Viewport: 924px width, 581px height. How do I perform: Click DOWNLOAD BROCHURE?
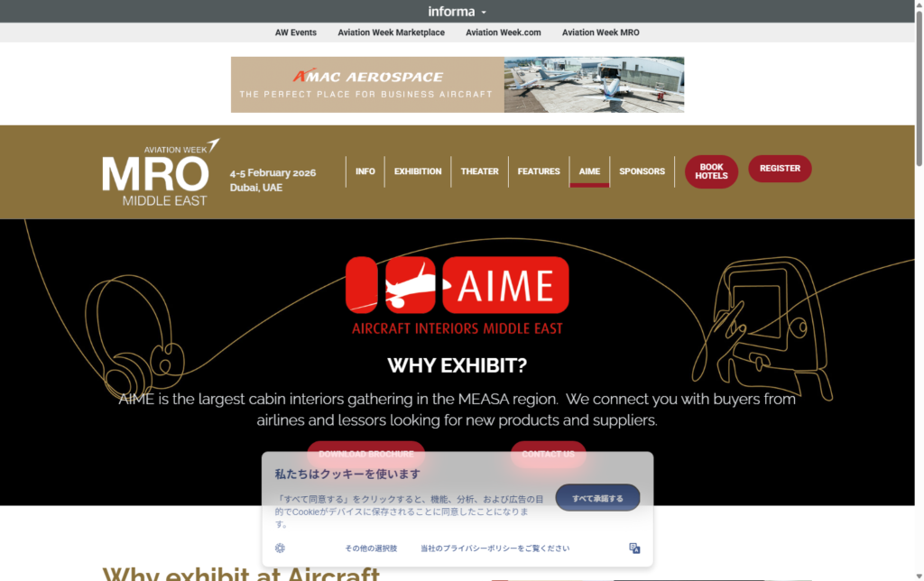point(366,454)
